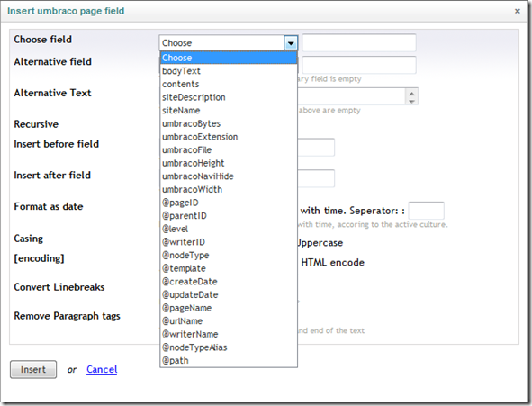The height and width of the screenshot is (406, 532).
Task: Click the down arrow in Alternative Text box
Action: pyautogui.click(x=411, y=101)
